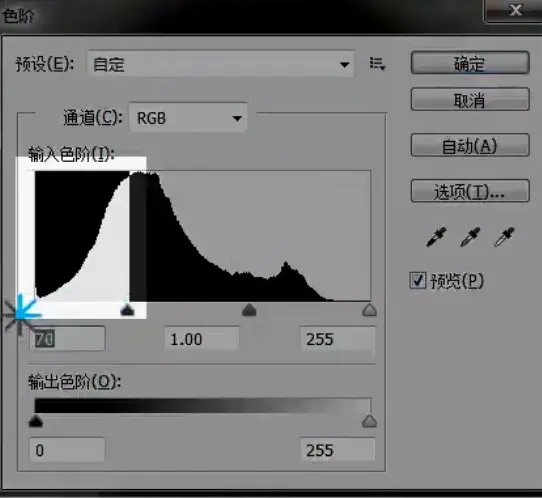
Task: Click the 自动(A) button
Action: click(x=470, y=145)
